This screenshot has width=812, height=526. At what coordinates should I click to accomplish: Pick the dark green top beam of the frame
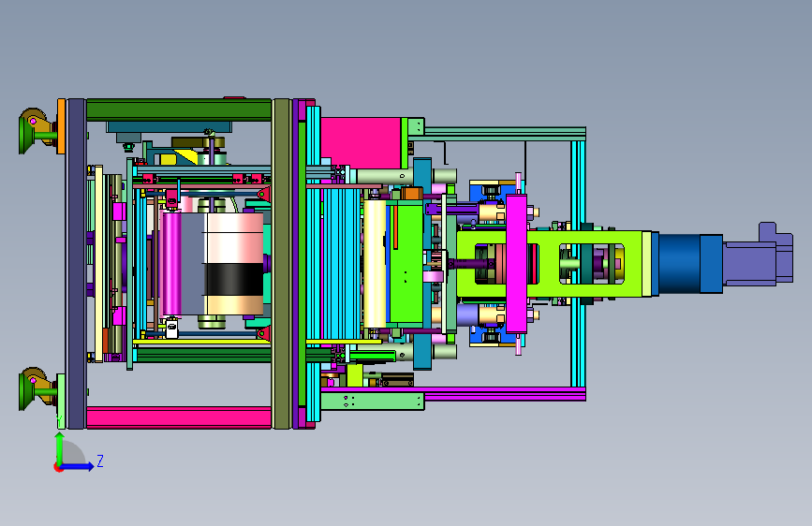coord(179,110)
